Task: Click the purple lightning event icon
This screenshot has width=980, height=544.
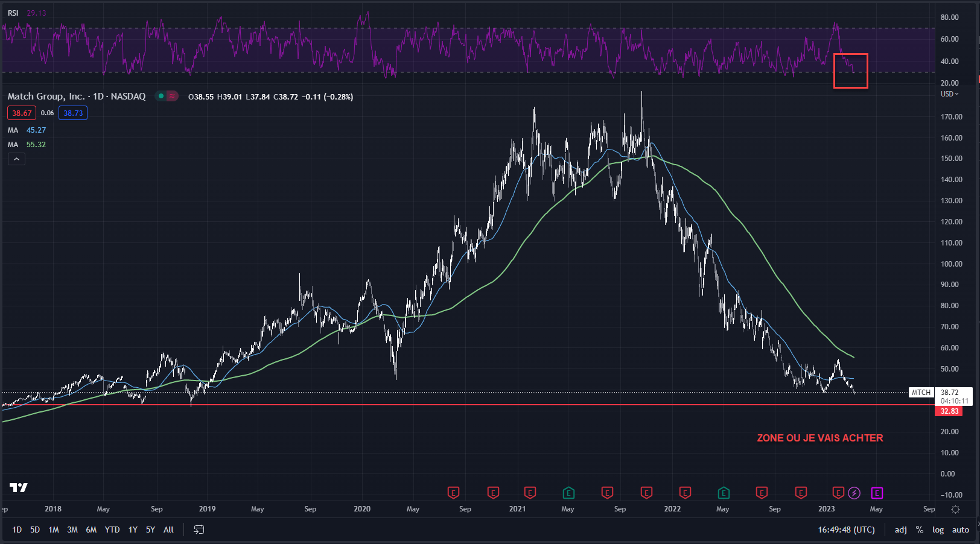Action: 854,493
